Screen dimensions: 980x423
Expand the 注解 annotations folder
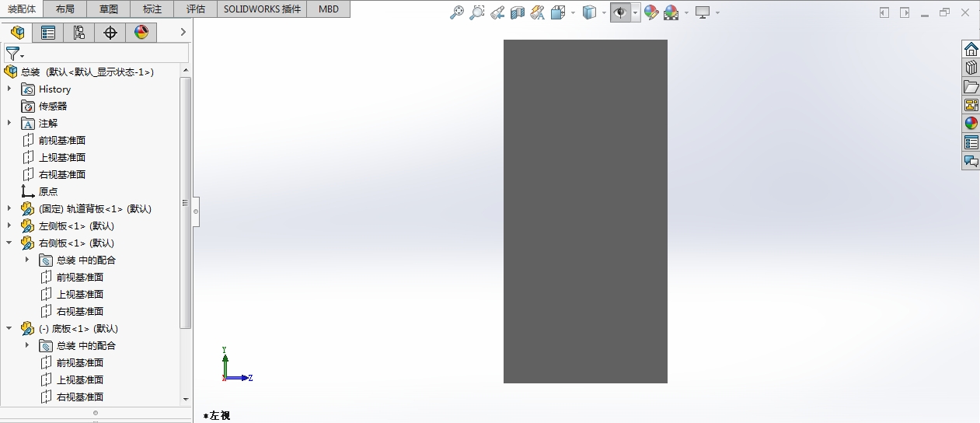9,123
